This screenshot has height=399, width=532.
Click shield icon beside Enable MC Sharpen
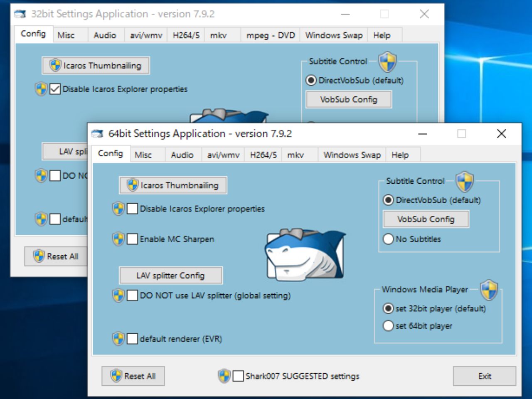click(x=118, y=239)
